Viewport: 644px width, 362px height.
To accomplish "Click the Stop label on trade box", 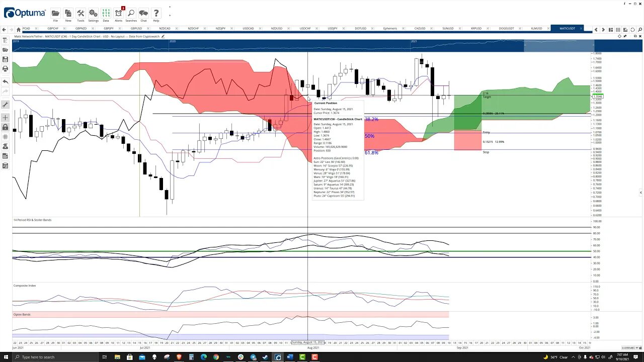I will 486,152.
